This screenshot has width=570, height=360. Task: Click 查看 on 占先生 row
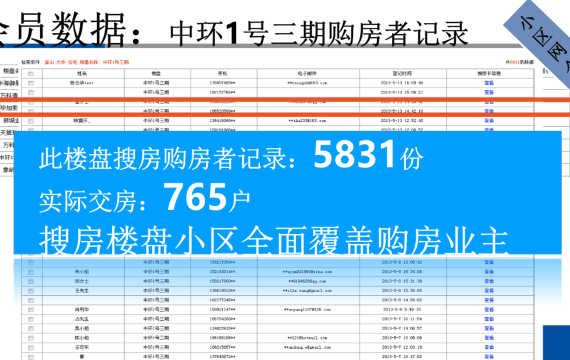point(489,319)
